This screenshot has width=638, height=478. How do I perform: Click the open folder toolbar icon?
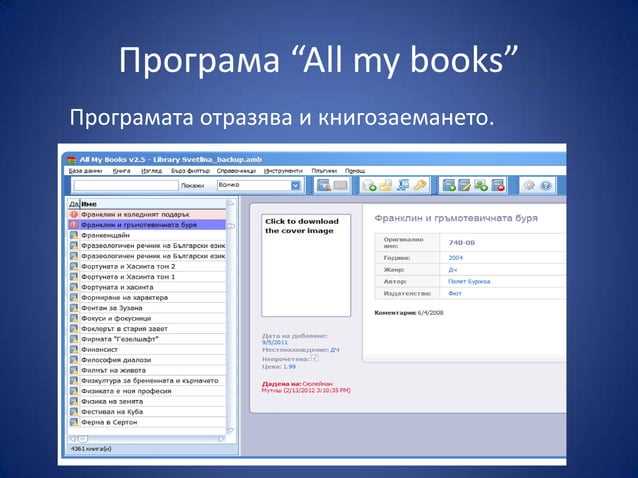(x=386, y=186)
